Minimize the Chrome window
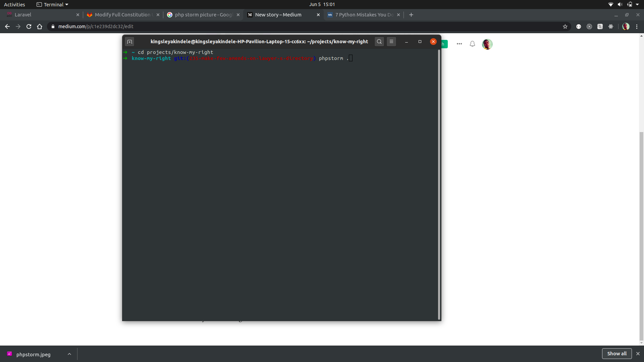This screenshot has height=362, width=644. (x=616, y=15)
